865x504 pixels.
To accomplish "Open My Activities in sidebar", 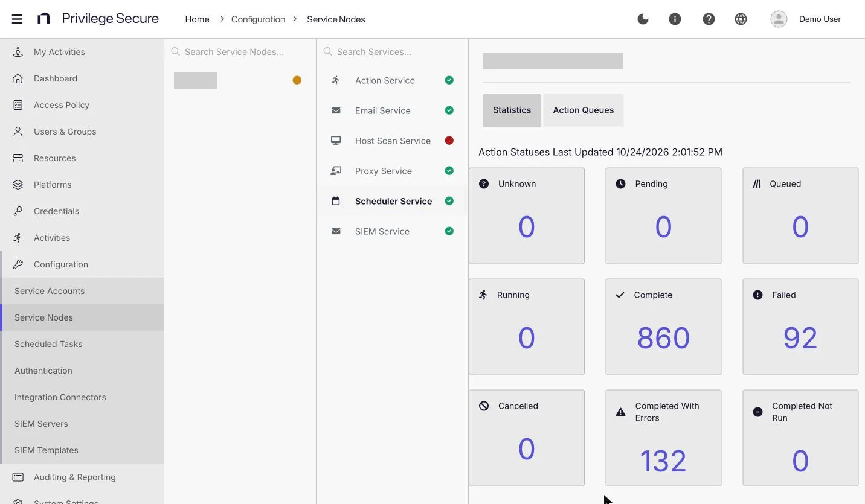I will (82, 52).
